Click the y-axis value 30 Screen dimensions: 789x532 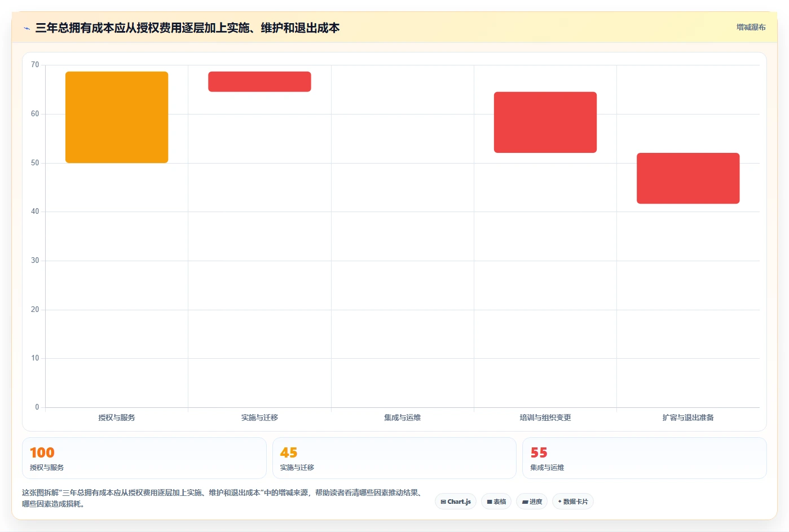[x=35, y=261]
